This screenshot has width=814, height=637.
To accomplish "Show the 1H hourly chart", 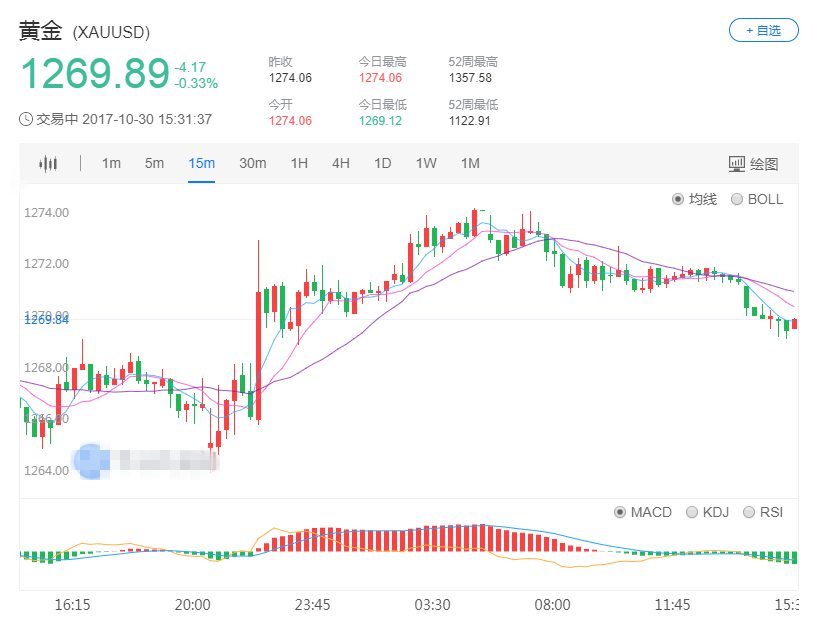I will point(299,163).
